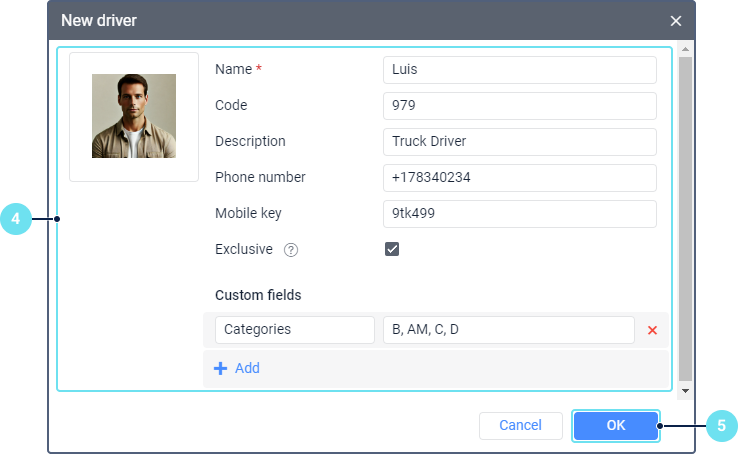The height and width of the screenshot is (454, 738).
Task: Click the Add custom field link
Action: [x=247, y=368]
